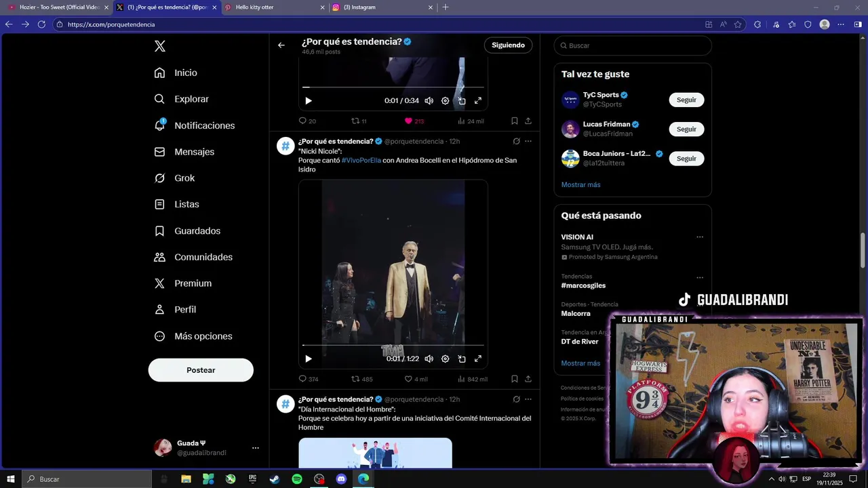Share the Nicki Nicole post
Viewport: 868px width, 488px height.
528,379
